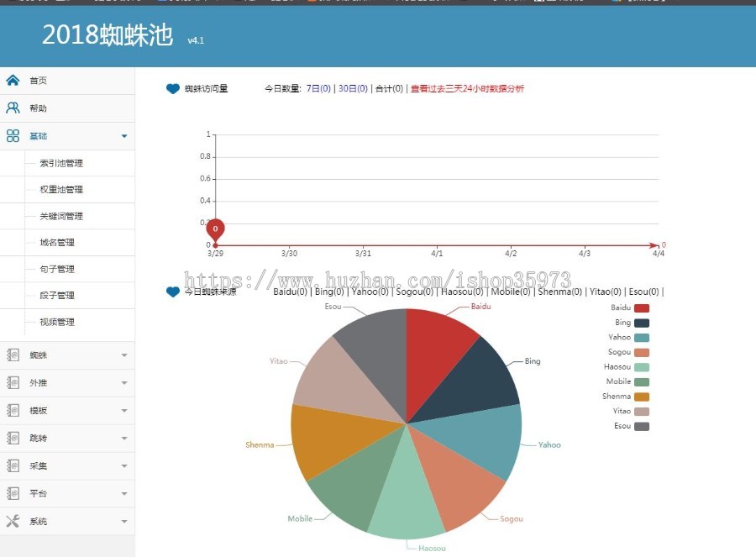This screenshot has width=756, height=557.
Task: Click the notebook icon beside 采集
Action: coord(12,465)
